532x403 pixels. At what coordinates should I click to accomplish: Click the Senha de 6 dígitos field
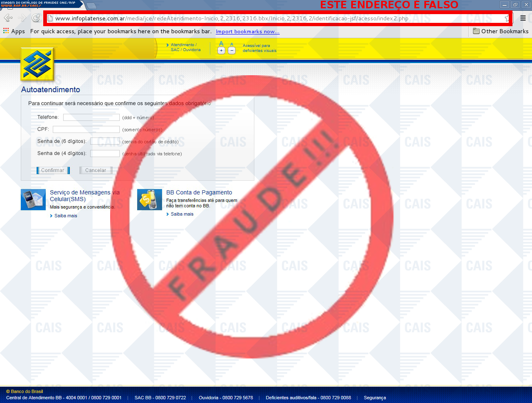105,141
